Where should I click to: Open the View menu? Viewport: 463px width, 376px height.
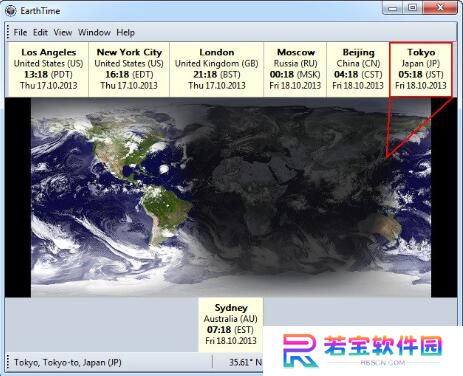(63, 33)
